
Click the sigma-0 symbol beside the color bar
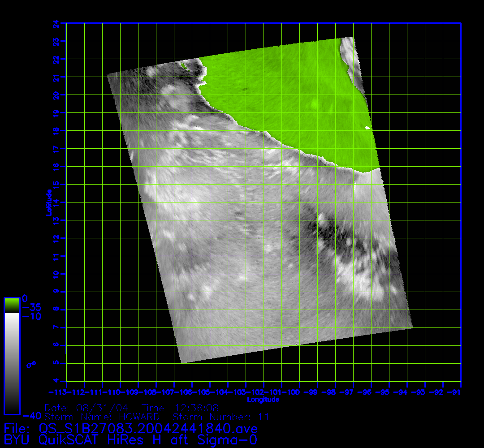pyautogui.click(x=31, y=364)
